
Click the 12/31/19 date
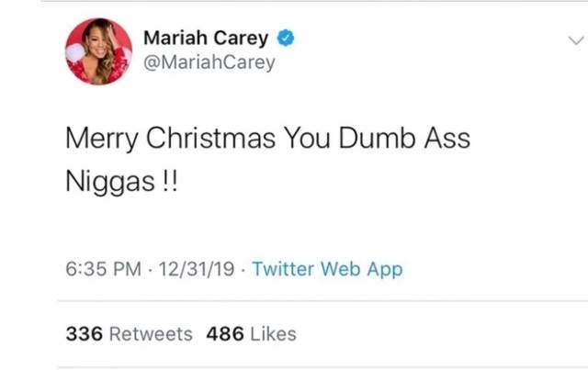[197, 269]
